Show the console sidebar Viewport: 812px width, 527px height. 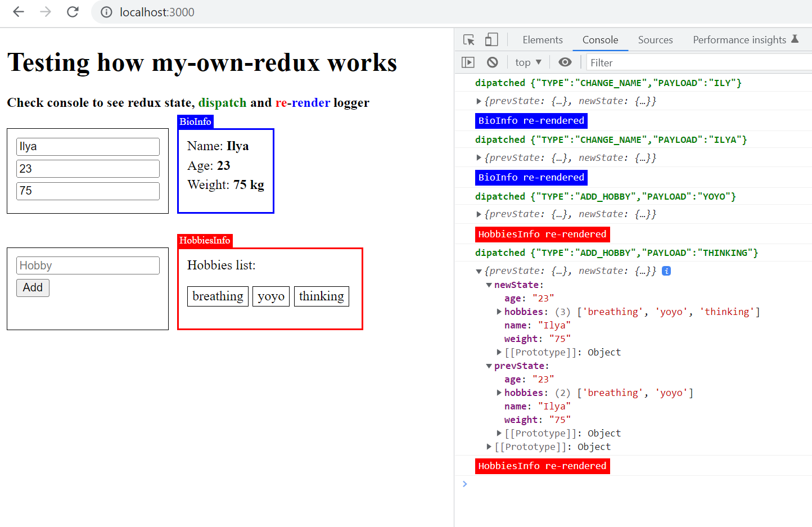click(468, 62)
